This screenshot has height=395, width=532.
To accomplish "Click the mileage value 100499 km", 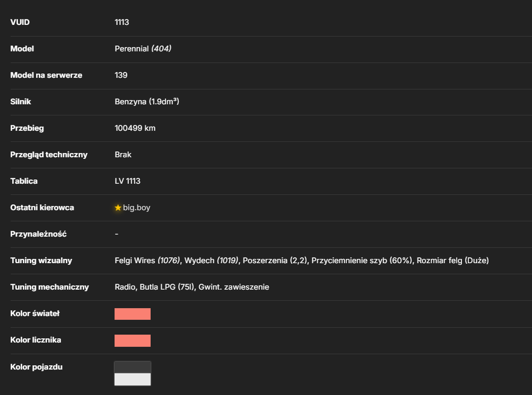I will 135,128.
